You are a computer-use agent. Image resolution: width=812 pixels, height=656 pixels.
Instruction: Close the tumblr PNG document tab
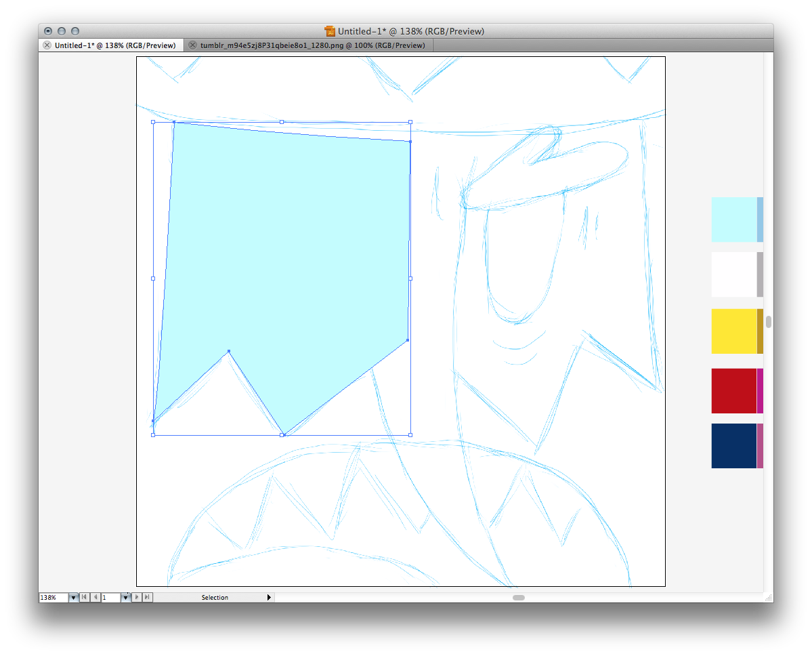[192, 45]
